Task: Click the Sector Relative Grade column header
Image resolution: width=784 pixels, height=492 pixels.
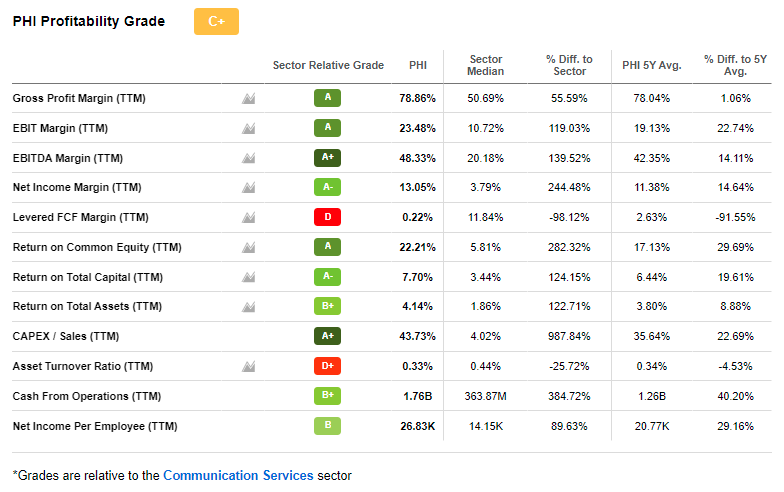Action: coord(328,66)
